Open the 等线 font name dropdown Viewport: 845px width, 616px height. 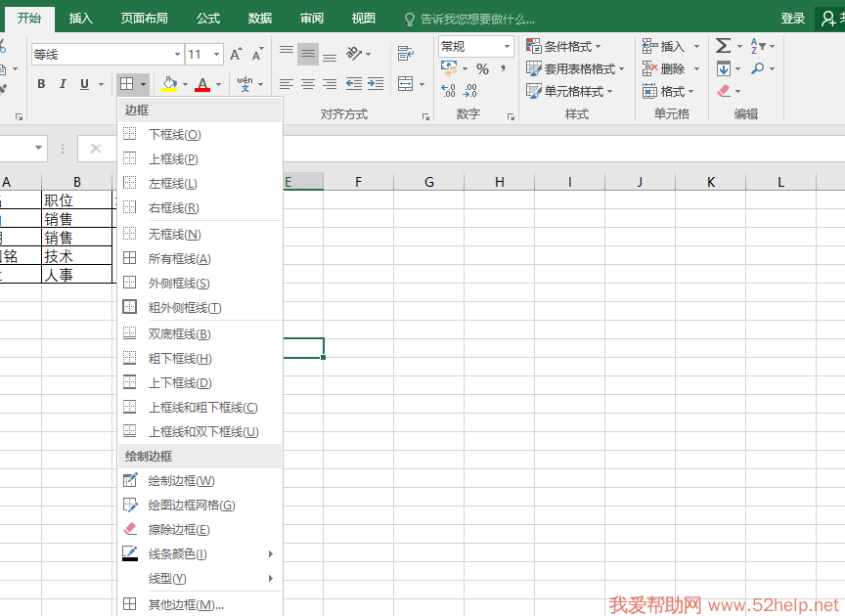point(177,55)
